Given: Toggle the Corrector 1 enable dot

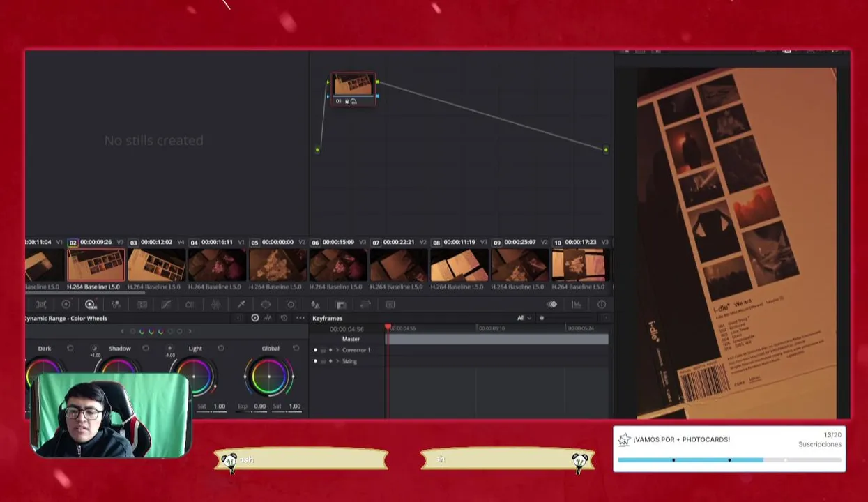Looking at the screenshot, I should [315, 350].
